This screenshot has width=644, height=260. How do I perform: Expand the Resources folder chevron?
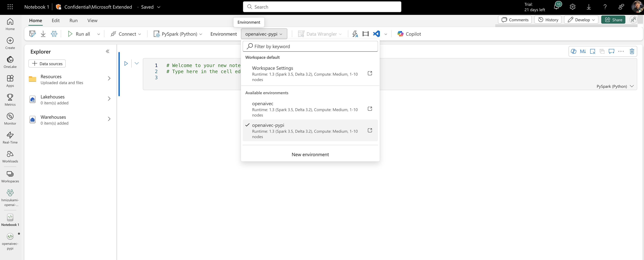(x=109, y=79)
